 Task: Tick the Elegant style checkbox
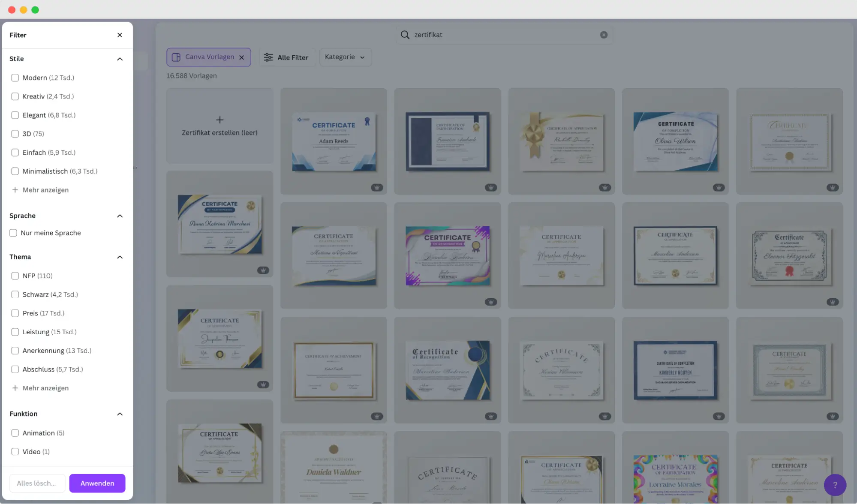pyautogui.click(x=15, y=115)
